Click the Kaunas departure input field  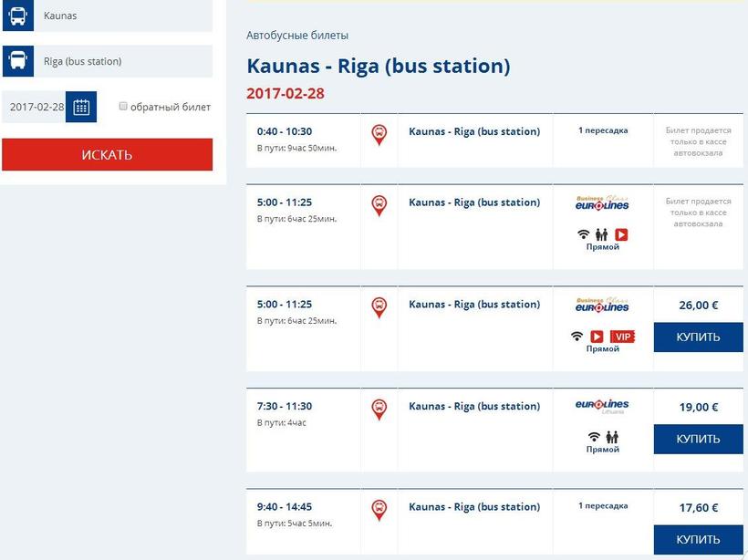pos(123,16)
